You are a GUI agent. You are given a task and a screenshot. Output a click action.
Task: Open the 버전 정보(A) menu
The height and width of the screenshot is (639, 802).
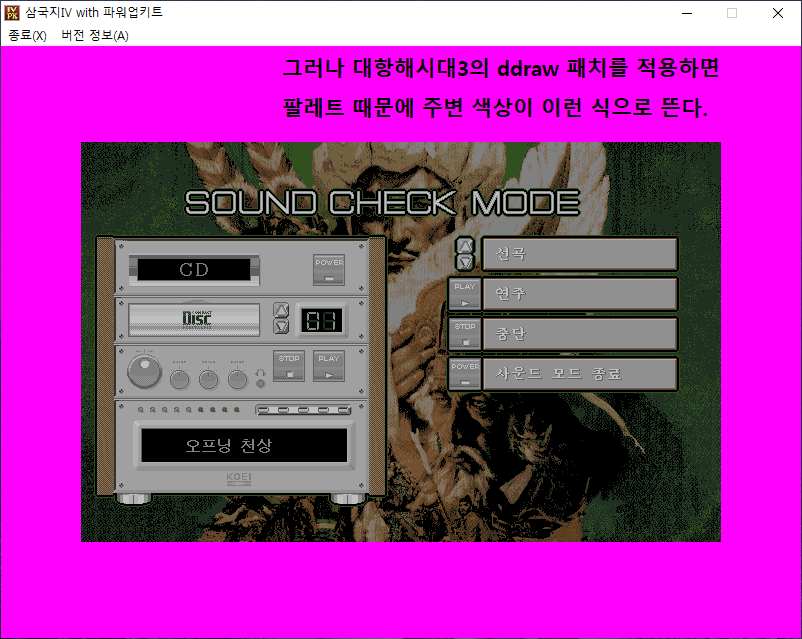coord(95,35)
